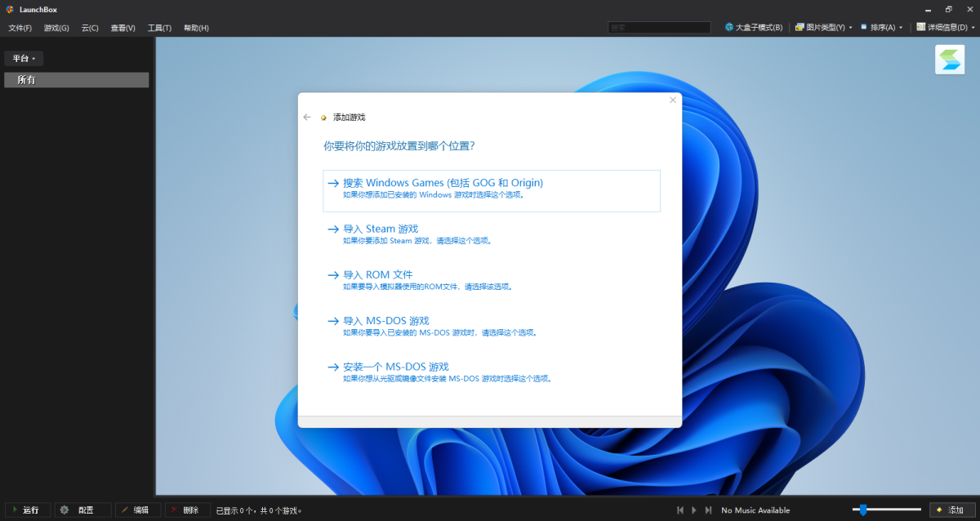Click the LaunchBox logo in the title bar
980x521 pixels.
(10, 9)
